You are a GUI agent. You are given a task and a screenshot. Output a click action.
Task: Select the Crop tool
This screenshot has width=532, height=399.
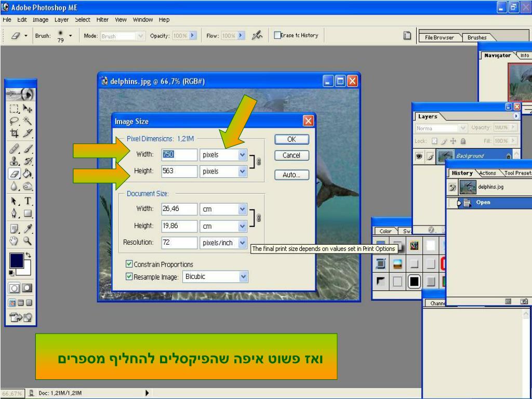14,133
